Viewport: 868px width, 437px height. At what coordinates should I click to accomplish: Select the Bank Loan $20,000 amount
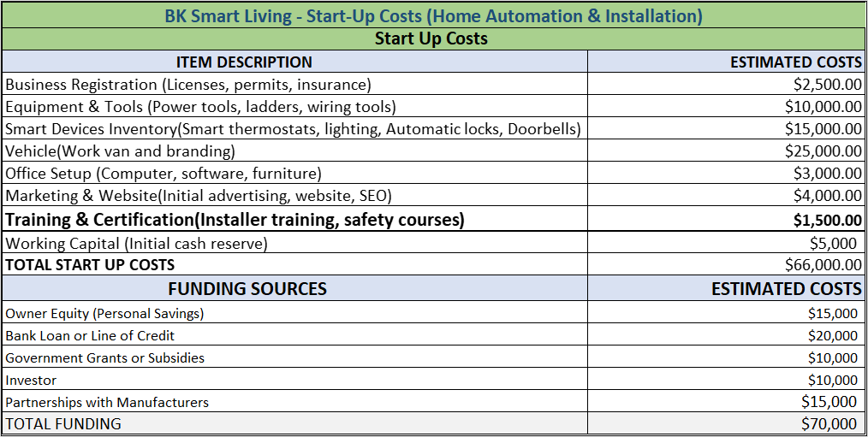832,335
